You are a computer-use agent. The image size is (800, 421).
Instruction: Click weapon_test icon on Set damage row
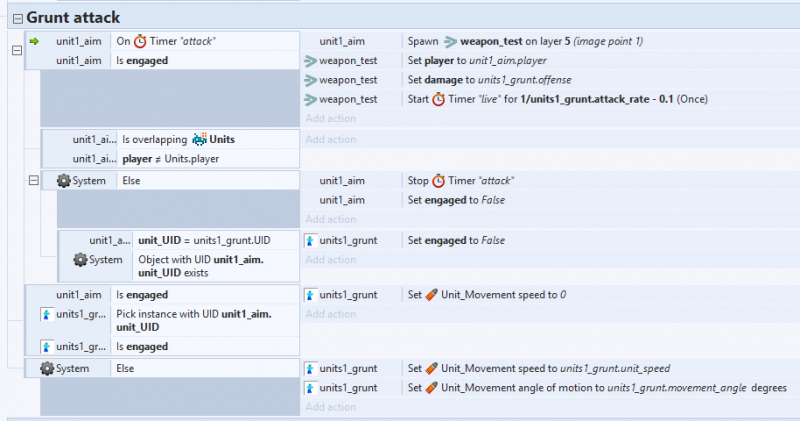click(310, 81)
